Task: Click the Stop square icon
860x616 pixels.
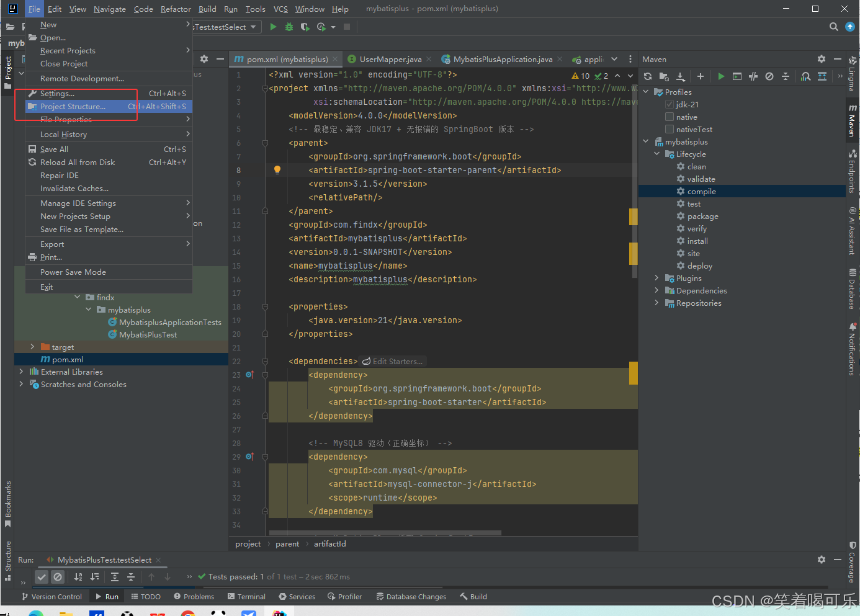Action: pos(347,27)
